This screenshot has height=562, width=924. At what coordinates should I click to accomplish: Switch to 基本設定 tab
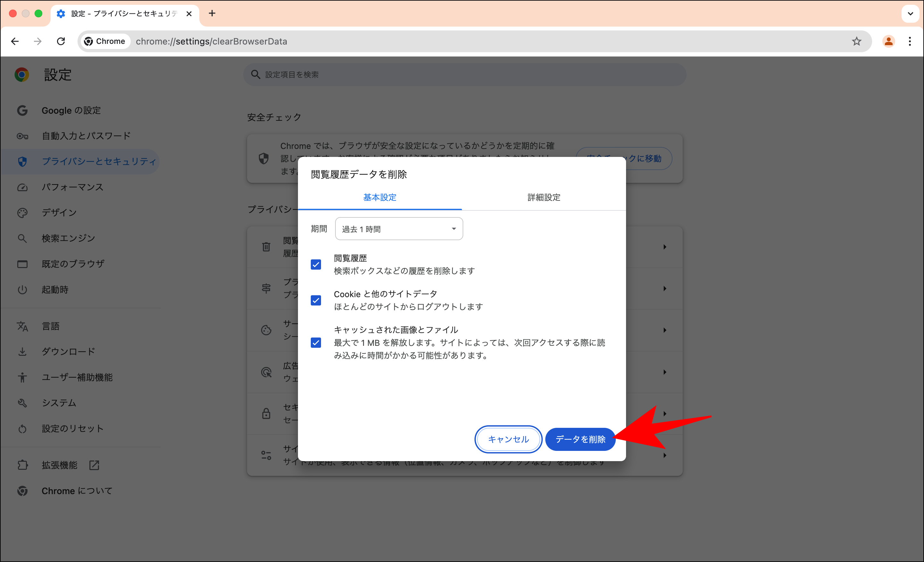[379, 198]
